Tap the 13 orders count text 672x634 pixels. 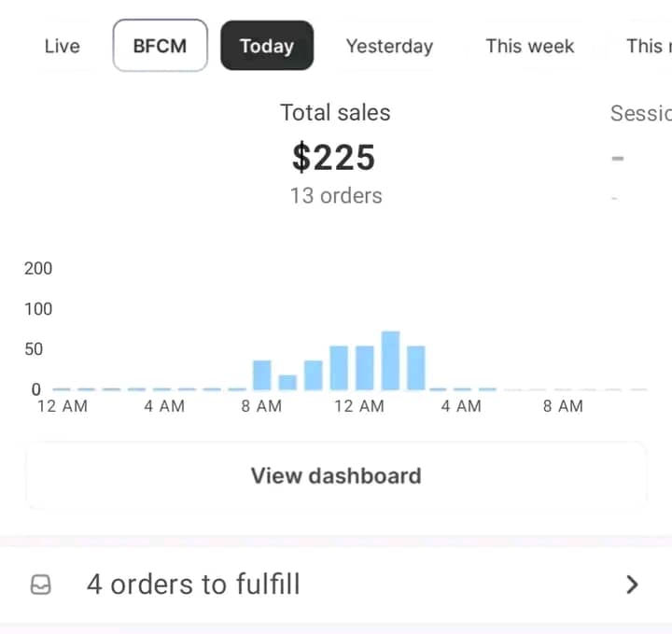(x=335, y=196)
